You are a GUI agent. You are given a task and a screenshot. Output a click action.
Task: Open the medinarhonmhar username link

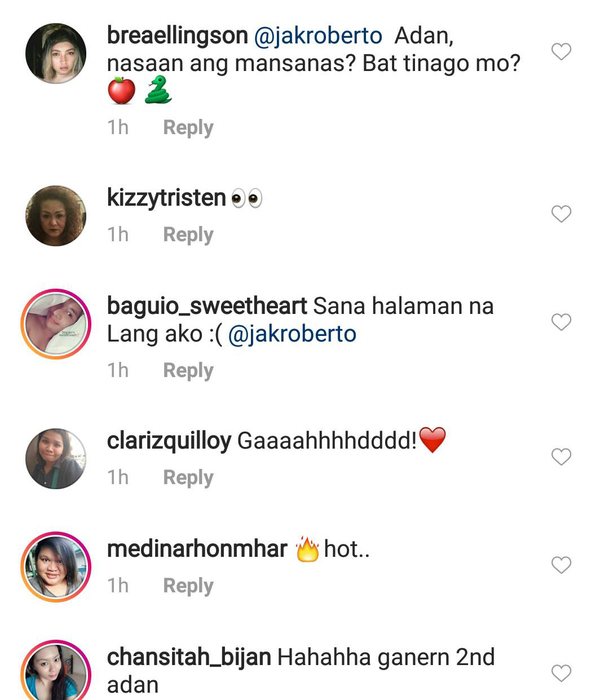[197, 549]
